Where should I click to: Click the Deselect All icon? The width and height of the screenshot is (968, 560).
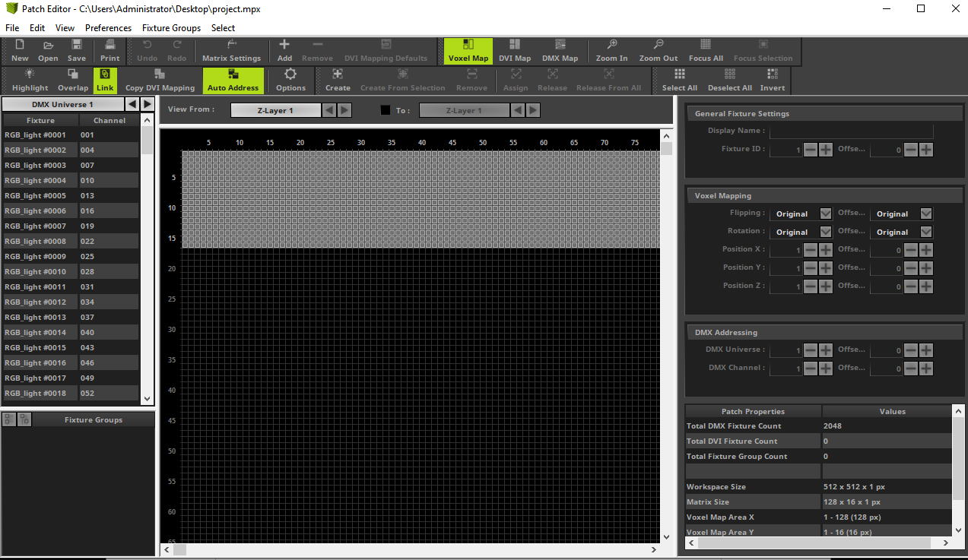click(x=730, y=81)
